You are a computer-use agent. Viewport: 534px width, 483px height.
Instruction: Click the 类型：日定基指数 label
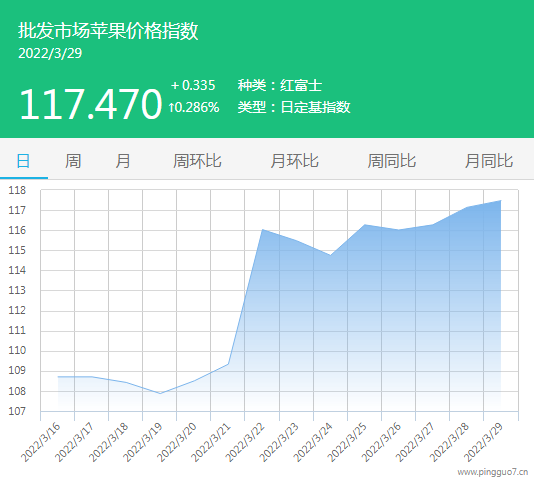pyautogui.click(x=294, y=107)
